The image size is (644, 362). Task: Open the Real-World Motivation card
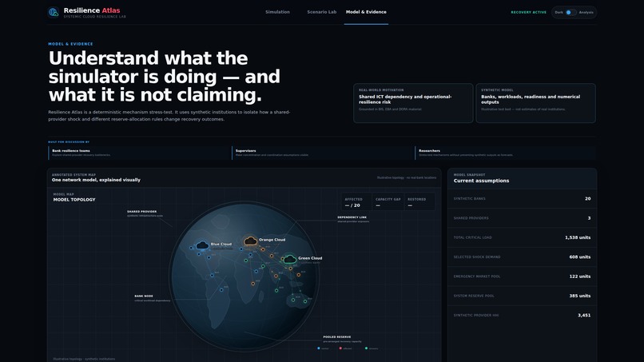point(413,103)
